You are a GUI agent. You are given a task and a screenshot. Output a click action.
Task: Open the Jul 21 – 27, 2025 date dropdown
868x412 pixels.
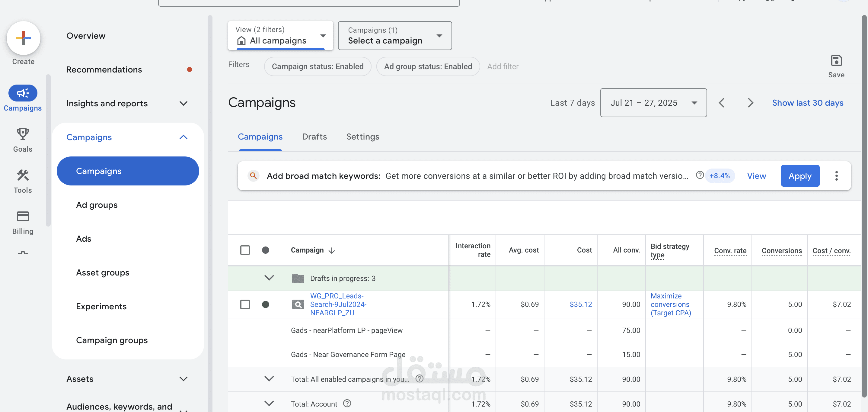(x=653, y=103)
